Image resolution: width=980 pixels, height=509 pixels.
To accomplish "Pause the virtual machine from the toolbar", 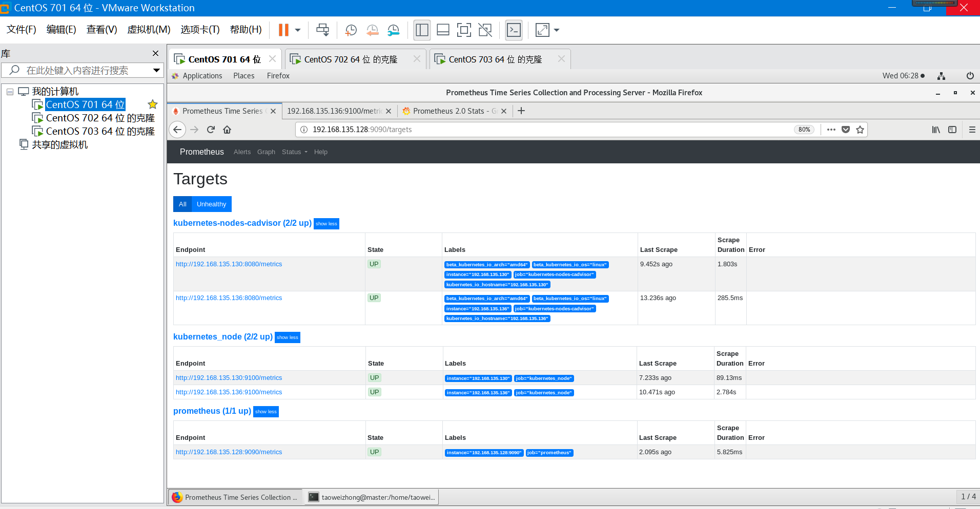I will tap(283, 30).
